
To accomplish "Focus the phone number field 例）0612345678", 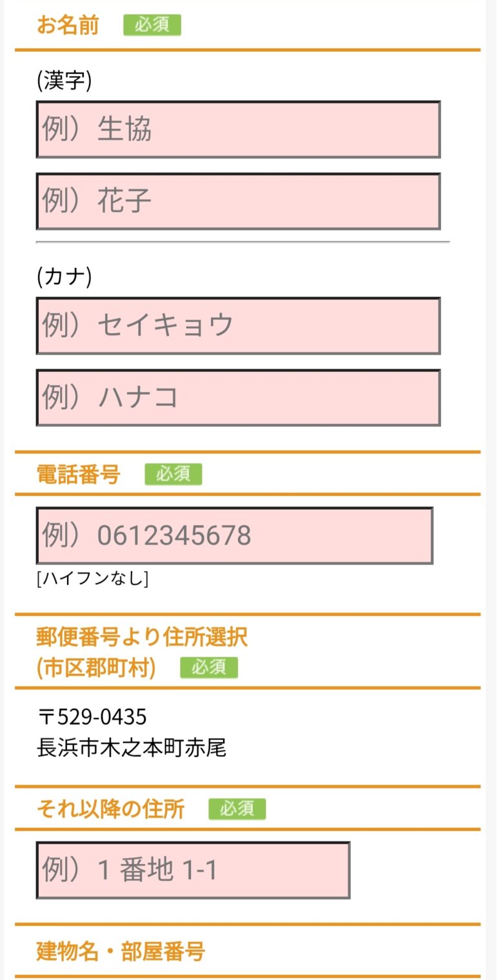I will click(234, 535).
